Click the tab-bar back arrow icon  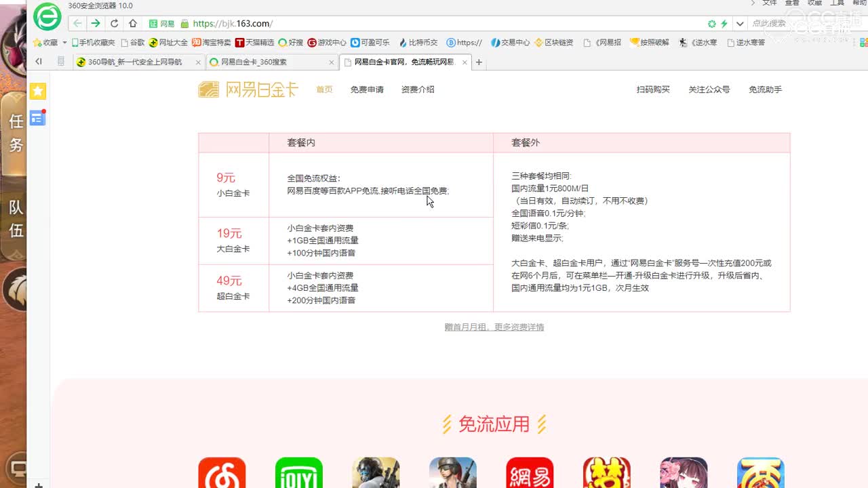coord(39,62)
